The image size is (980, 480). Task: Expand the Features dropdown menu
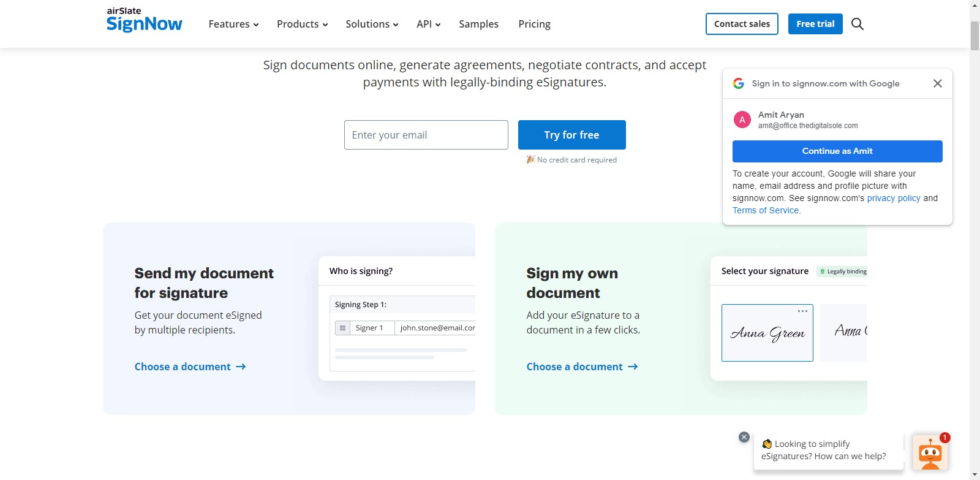click(x=233, y=24)
